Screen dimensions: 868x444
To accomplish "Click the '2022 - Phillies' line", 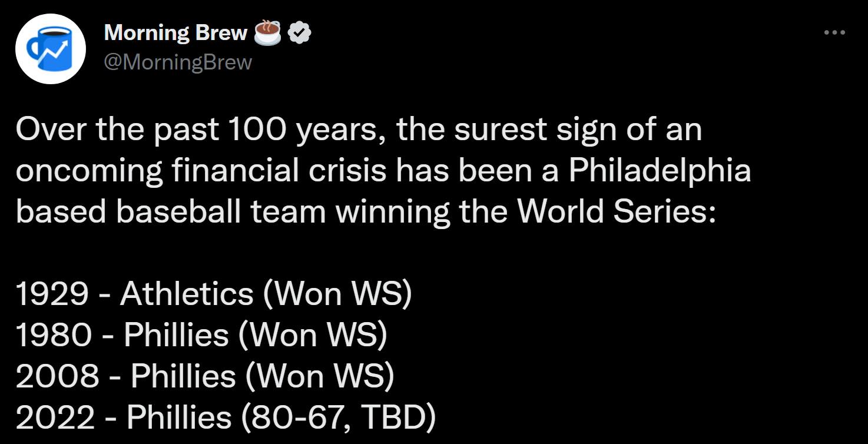I will (124, 418).
